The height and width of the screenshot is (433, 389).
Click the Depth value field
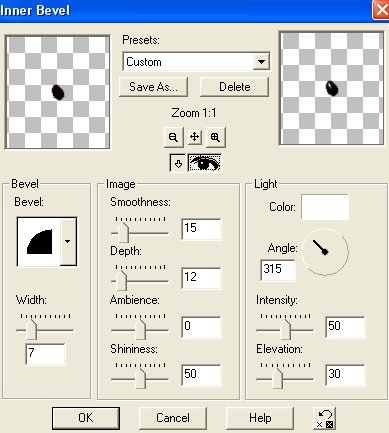[x=201, y=278]
